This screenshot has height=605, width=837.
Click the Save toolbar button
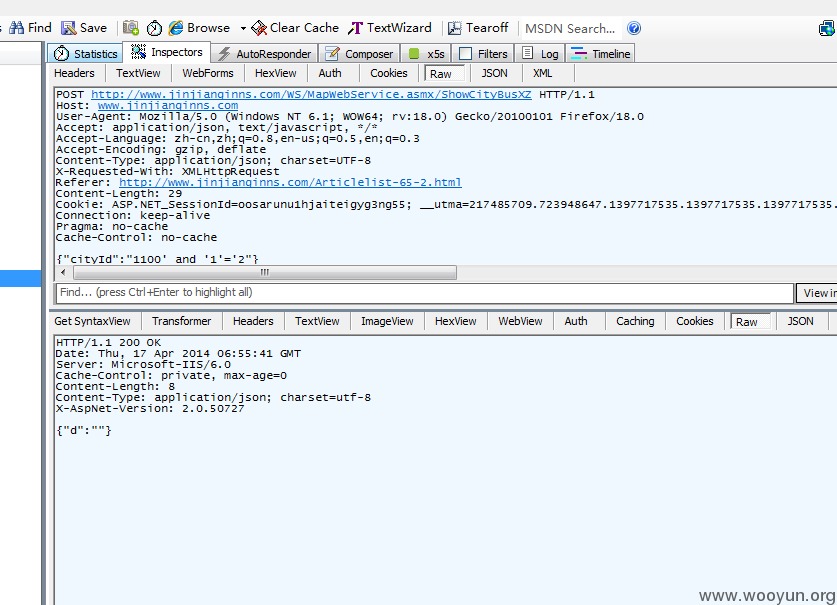[x=84, y=28]
